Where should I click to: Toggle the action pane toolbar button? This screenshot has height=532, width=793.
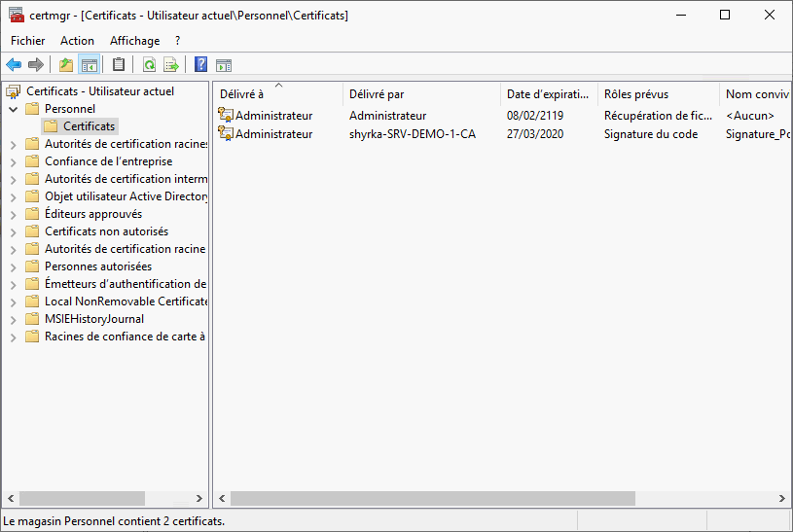(224, 65)
